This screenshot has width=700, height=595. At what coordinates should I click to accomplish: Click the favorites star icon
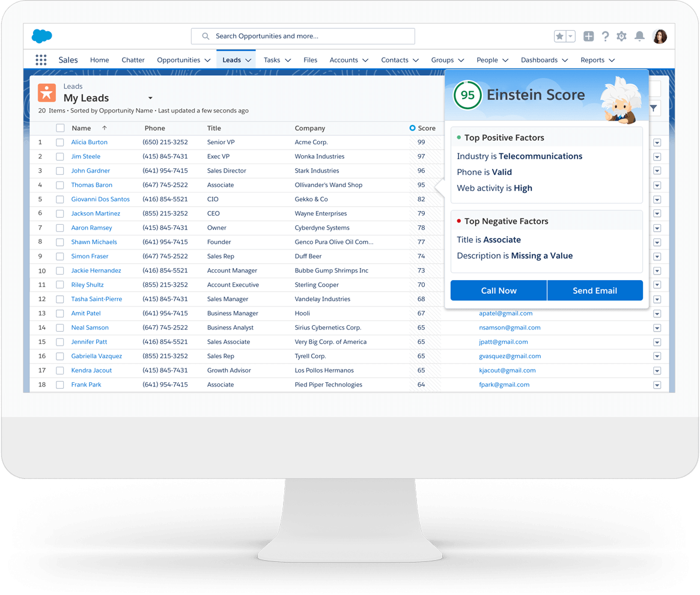[x=560, y=37]
